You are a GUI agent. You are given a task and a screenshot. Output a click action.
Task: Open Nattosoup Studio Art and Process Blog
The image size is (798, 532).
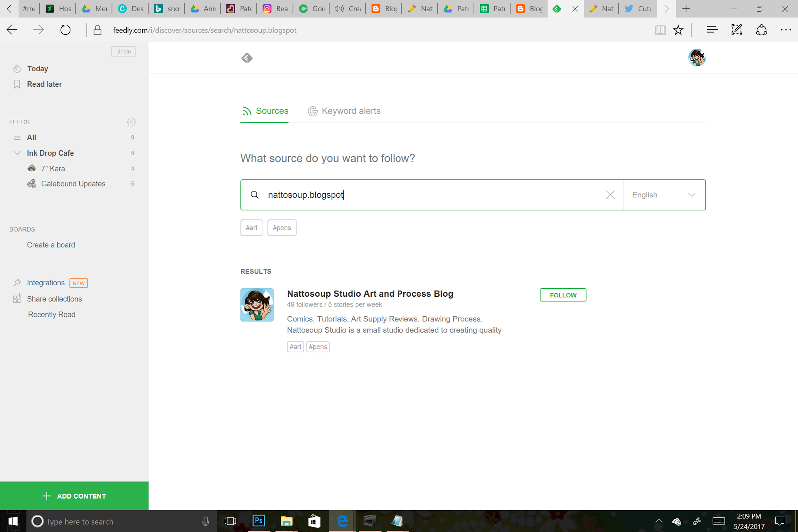click(370, 294)
